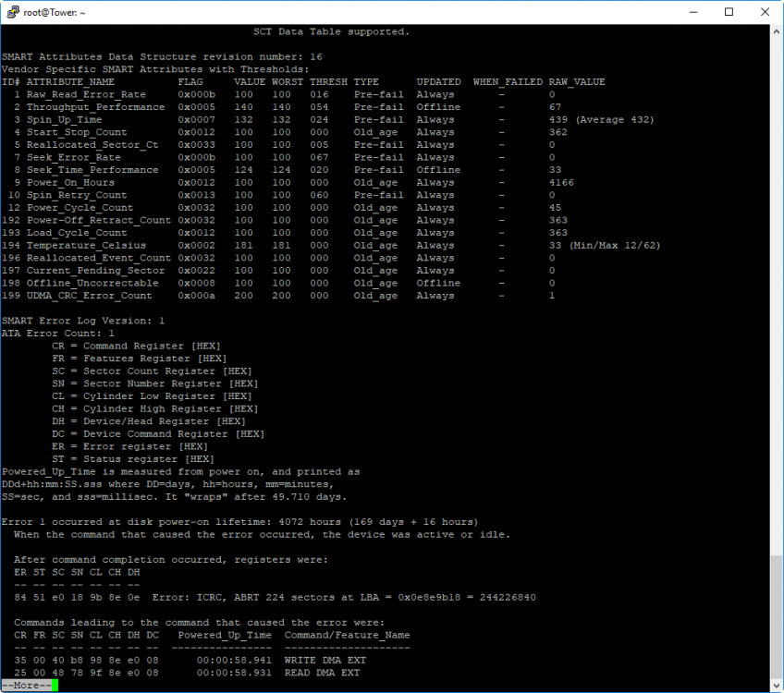Click the Current_Pending_Sector attribute name

tap(95, 271)
